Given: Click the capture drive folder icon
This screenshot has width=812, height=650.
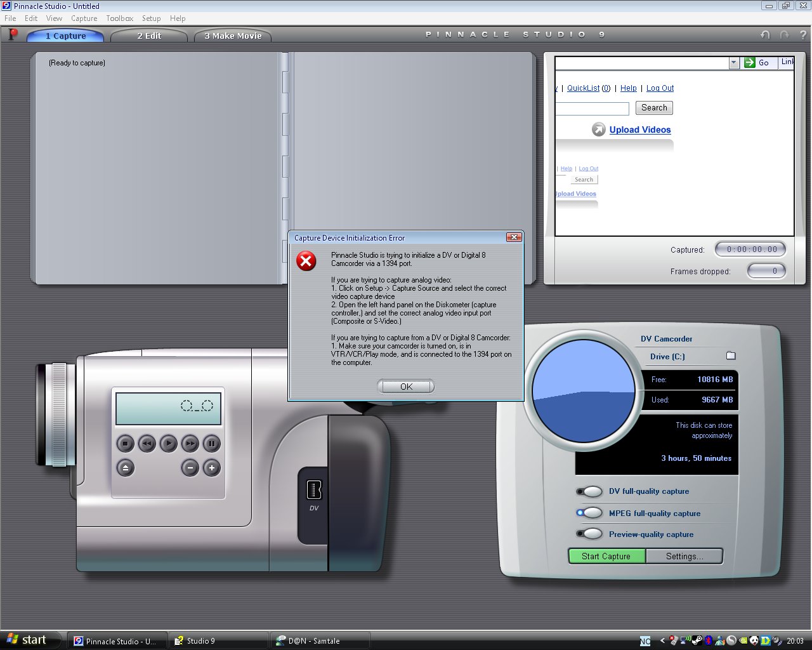Looking at the screenshot, I should click(x=731, y=356).
